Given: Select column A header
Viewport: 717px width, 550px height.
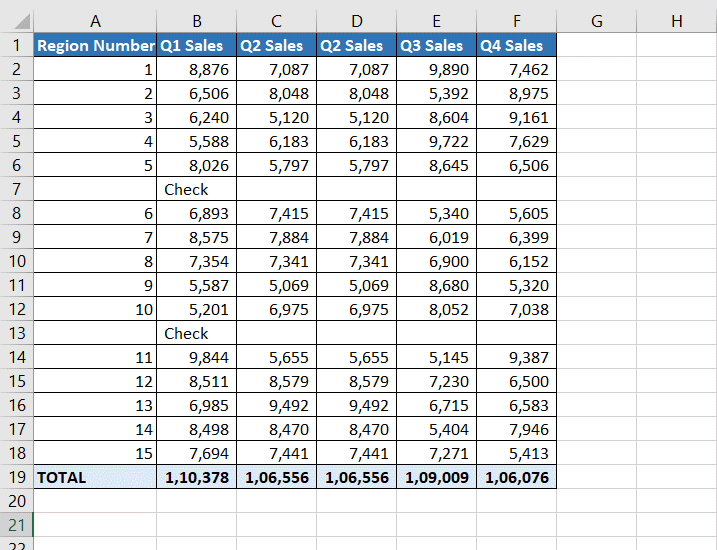Looking at the screenshot, I should tap(95, 21).
